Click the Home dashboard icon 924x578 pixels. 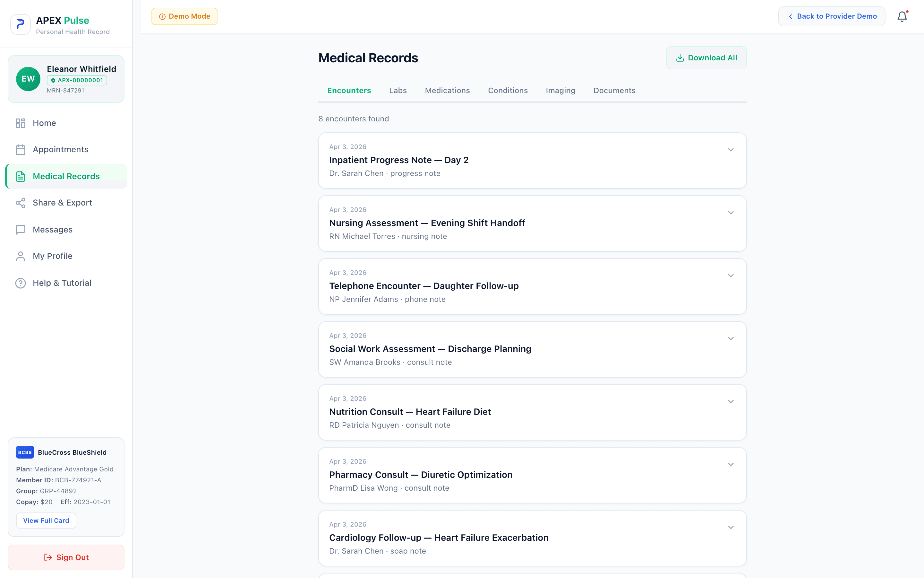pyautogui.click(x=20, y=123)
